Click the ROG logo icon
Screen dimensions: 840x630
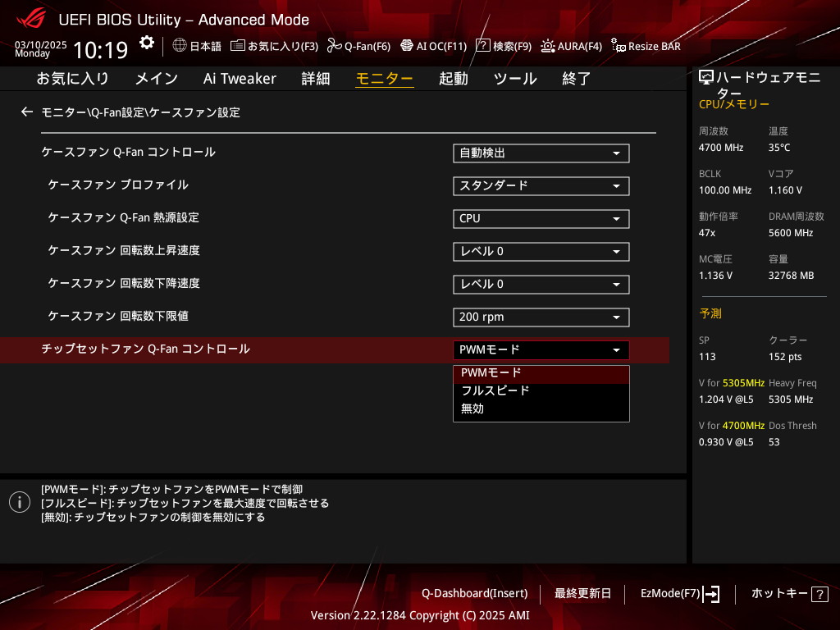click(31, 18)
